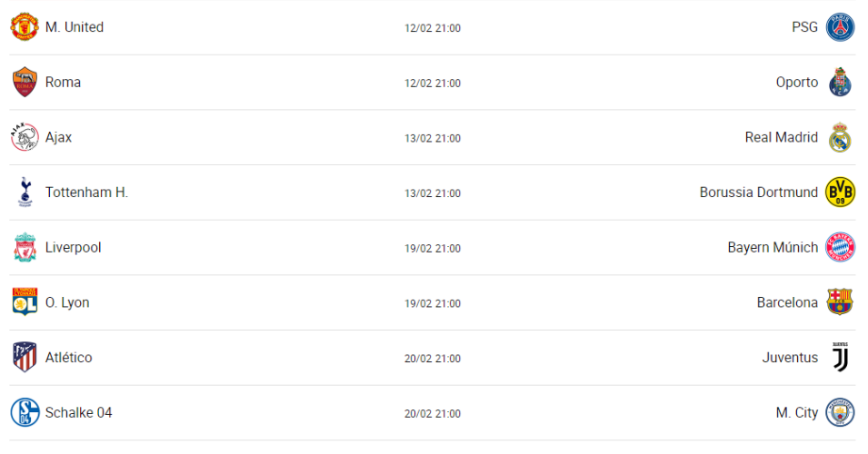Select the Juventus logo
The height and width of the screenshot is (454, 868).
click(840, 358)
